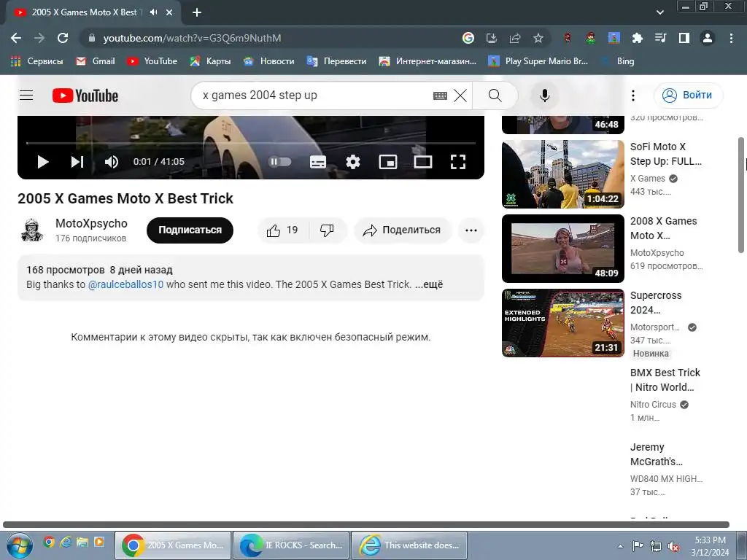Open Jeremy McGrath's video title

657,454
